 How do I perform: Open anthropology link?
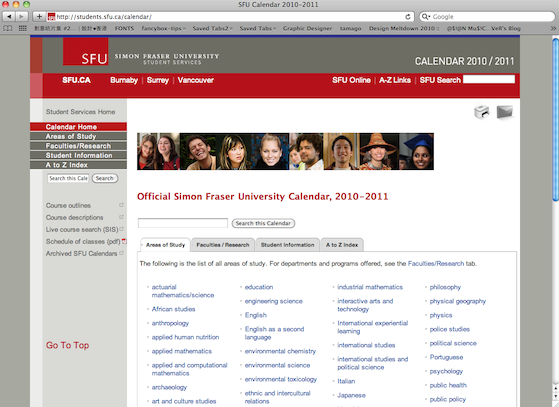coord(170,323)
